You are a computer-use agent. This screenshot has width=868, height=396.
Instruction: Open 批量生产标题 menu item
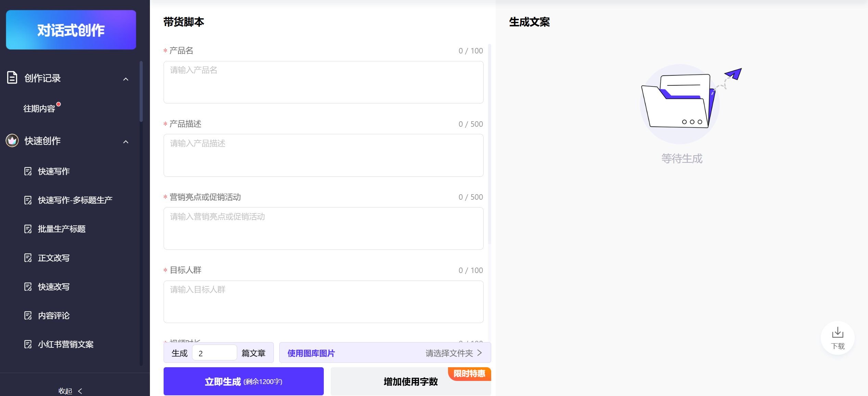pos(62,229)
